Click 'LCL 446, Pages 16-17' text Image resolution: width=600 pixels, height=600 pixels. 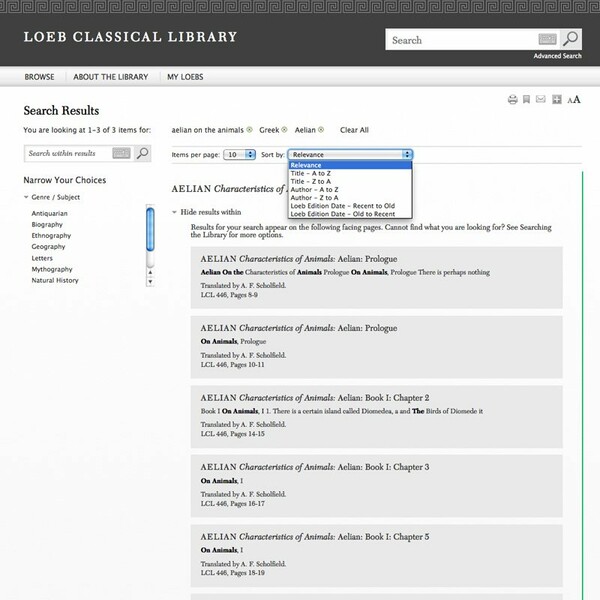click(233, 504)
